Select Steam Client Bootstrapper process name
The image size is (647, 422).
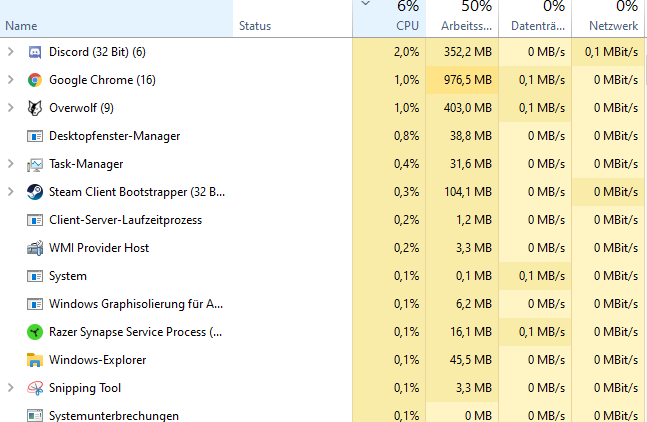[x=137, y=192]
